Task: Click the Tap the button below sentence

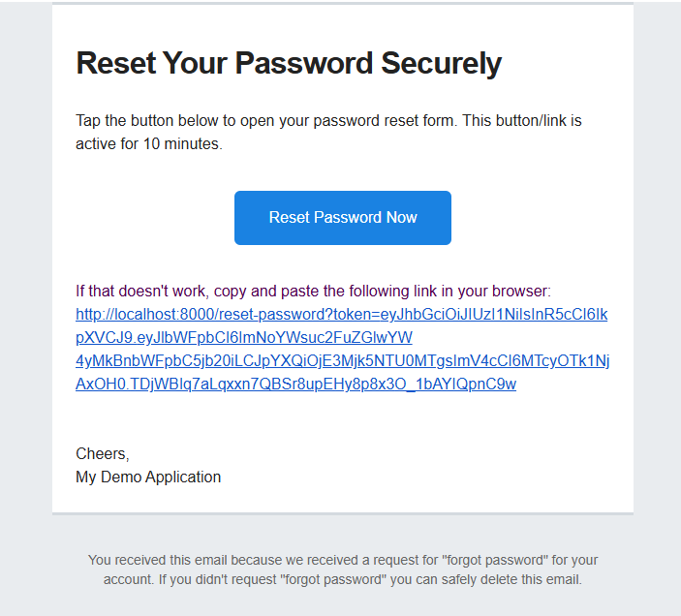Action: coord(266,121)
